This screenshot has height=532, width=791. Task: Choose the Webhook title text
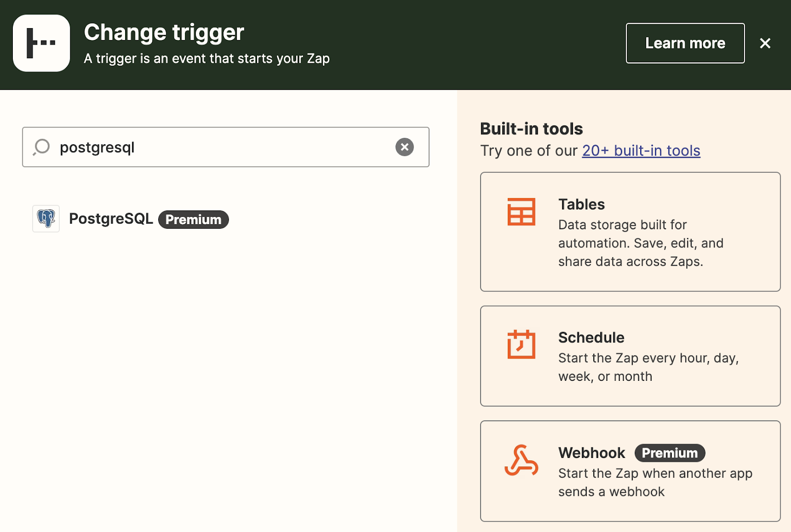point(592,453)
